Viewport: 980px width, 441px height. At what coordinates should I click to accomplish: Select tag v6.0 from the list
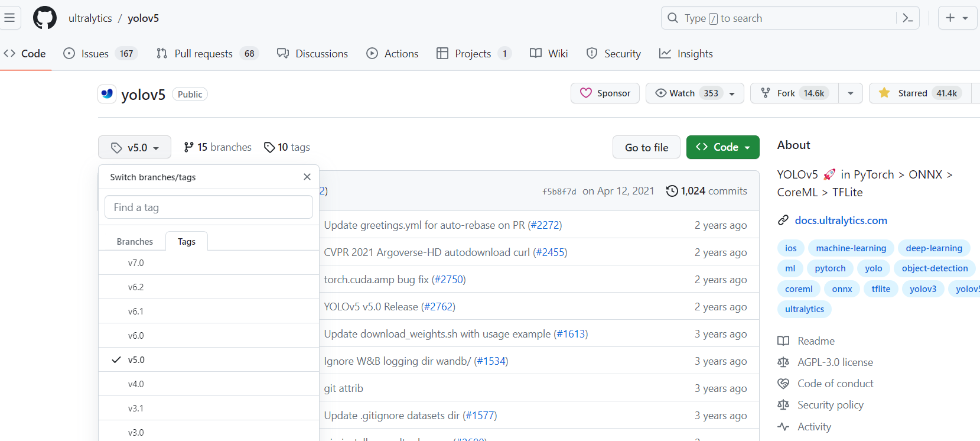[x=209, y=335]
